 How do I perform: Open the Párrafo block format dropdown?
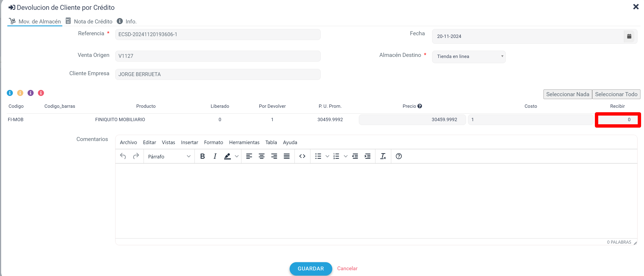169,156
